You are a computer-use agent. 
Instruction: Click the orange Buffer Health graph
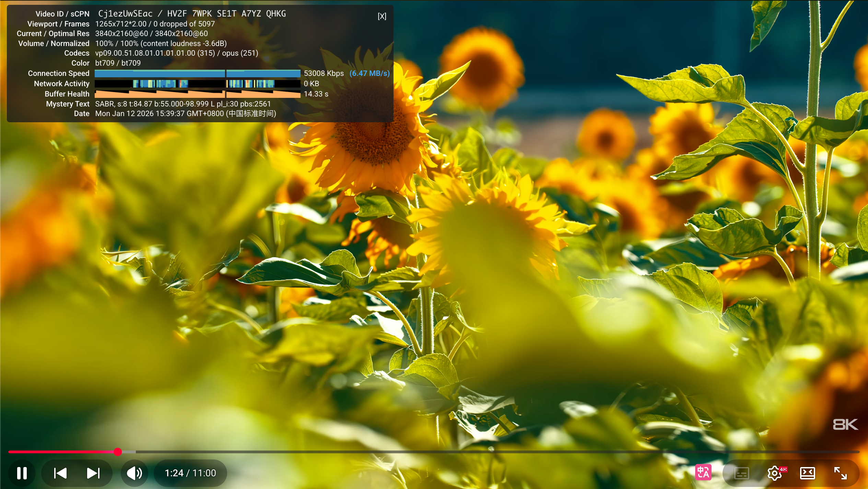197,94
